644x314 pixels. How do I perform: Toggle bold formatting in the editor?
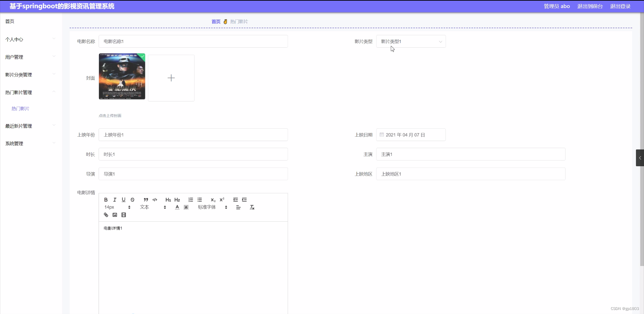[x=105, y=199]
